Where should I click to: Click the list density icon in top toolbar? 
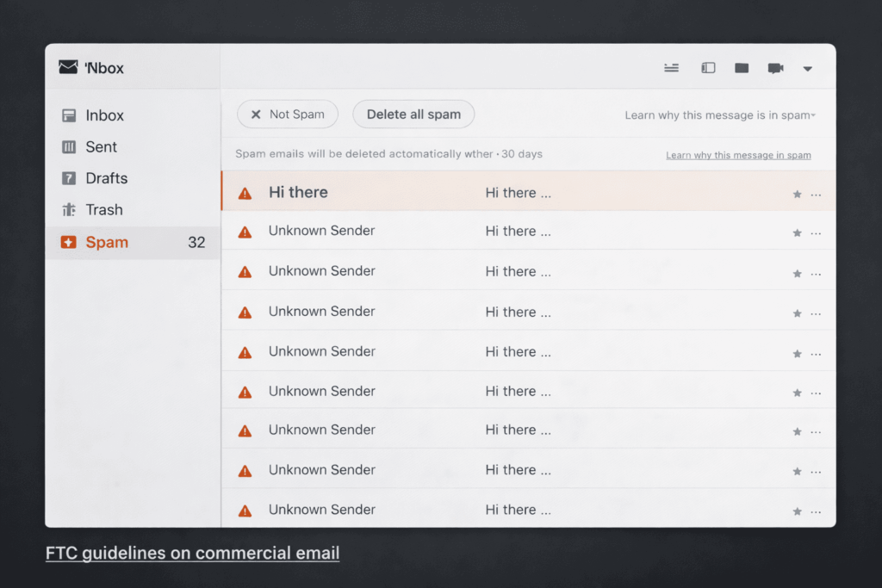click(x=672, y=68)
